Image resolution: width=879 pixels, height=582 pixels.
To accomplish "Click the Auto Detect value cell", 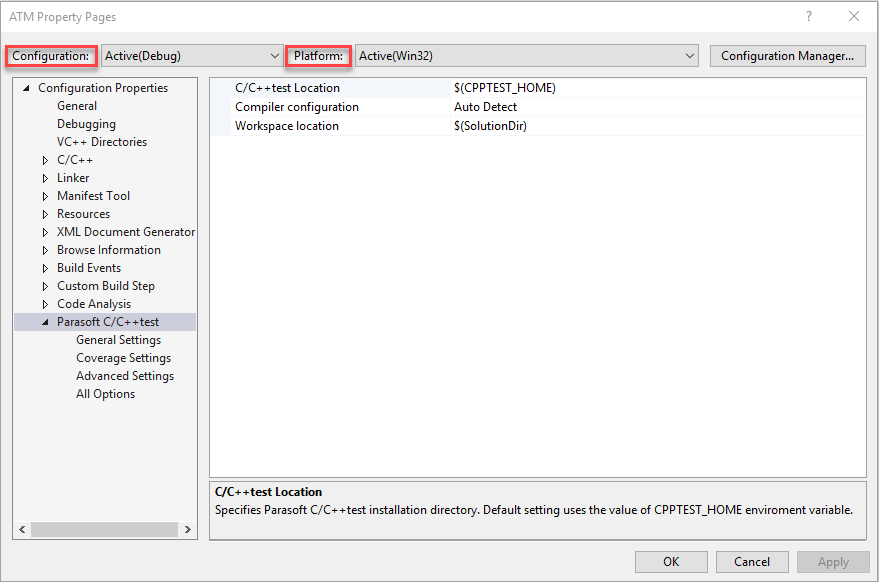I will click(658, 107).
